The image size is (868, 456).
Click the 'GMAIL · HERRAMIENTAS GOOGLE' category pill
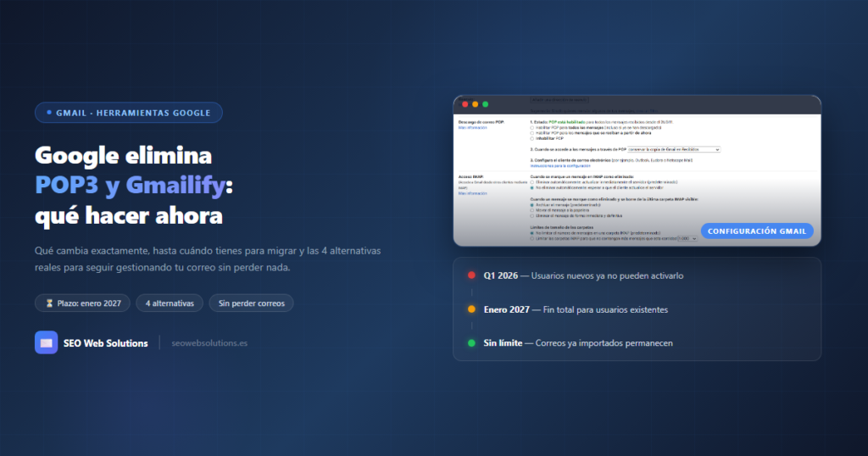pyautogui.click(x=129, y=113)
